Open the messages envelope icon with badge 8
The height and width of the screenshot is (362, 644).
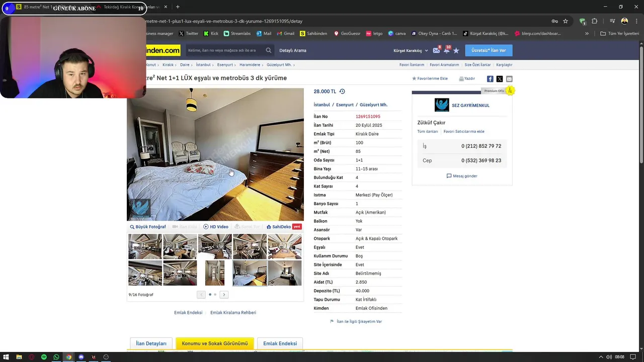coord(436,50)
